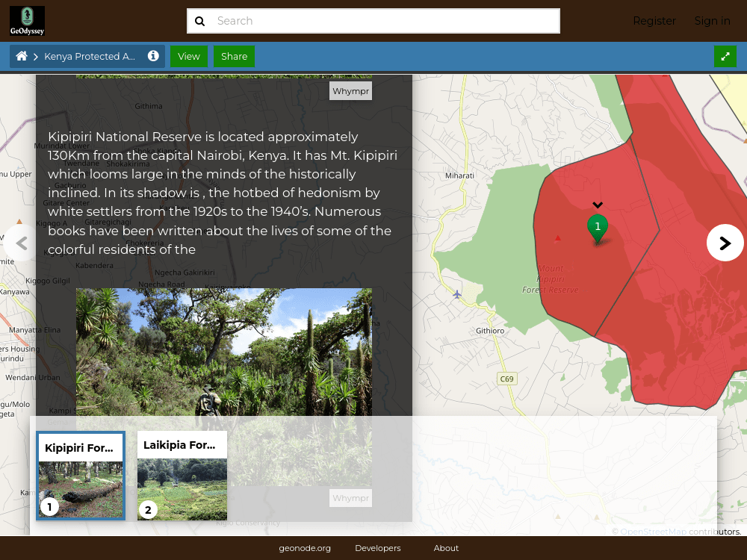Click the red peak triangle in reserve
747x560 pixels.
[557, 238]
